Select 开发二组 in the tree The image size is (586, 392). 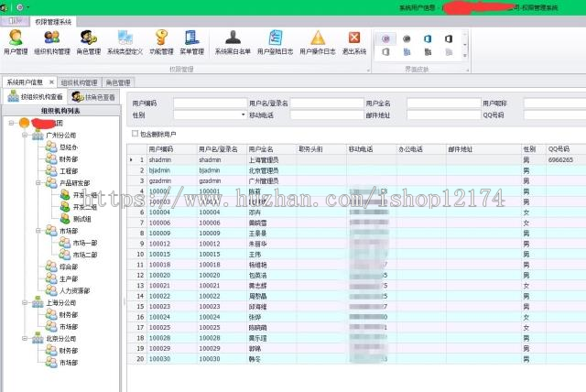click(85, 207)
